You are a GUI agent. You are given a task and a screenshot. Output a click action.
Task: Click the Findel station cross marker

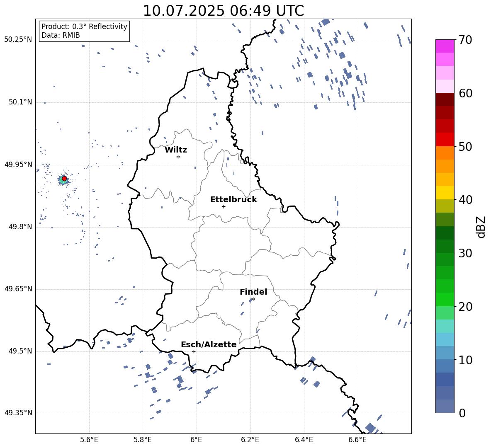[x=253, y=299]
